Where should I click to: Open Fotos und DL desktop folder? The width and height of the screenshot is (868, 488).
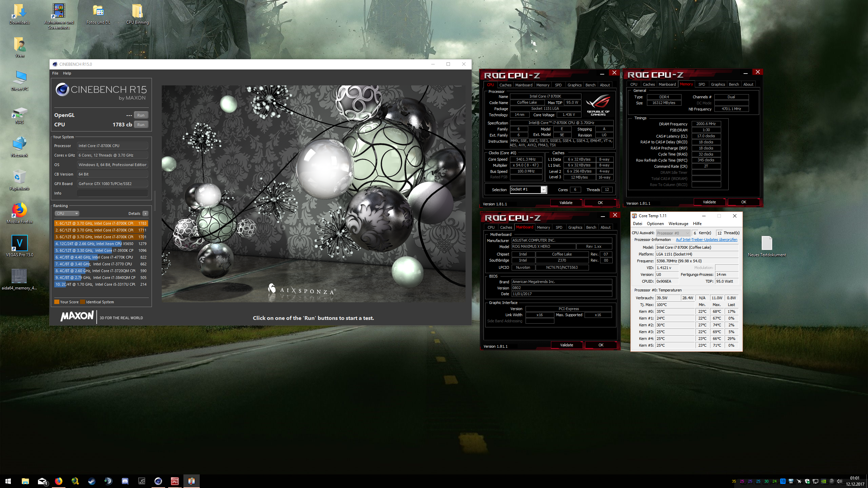click(98, 14)
